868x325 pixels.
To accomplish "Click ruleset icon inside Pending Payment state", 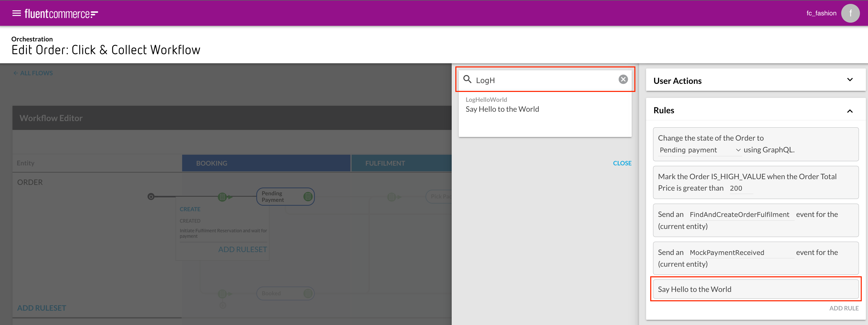I will (308, 197).
